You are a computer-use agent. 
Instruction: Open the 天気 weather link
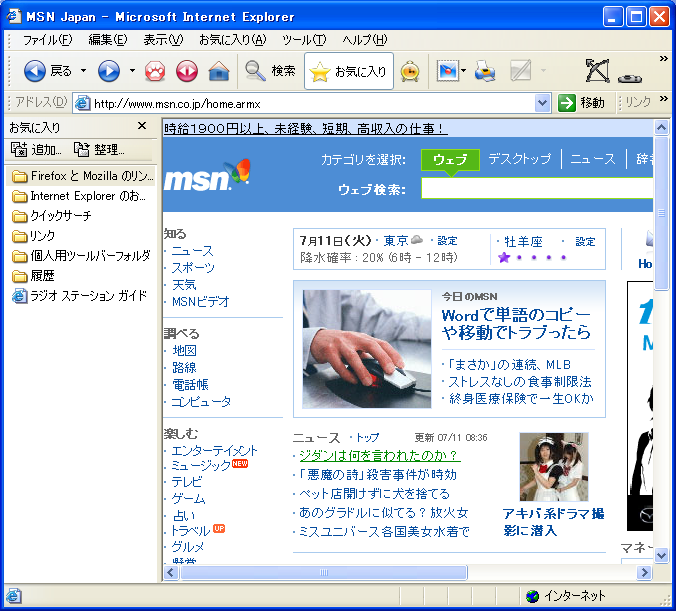pyautogui.click(x=184, y=285)
